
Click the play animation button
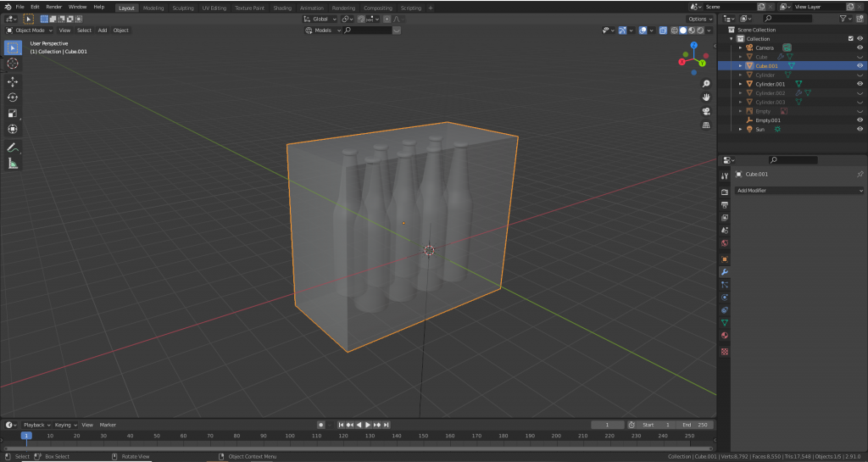coord(368,425)
